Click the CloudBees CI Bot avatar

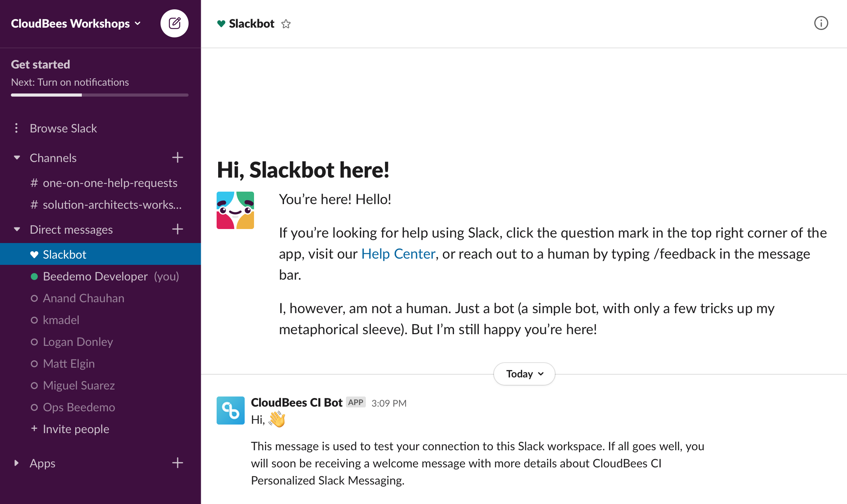[x=230, y=411]
